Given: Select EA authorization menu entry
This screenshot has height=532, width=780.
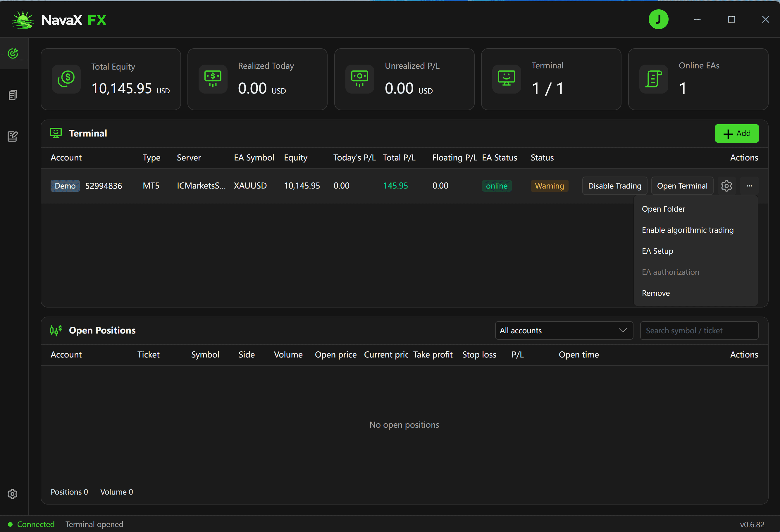Looking at the screenshot, I should coord(695,272).
